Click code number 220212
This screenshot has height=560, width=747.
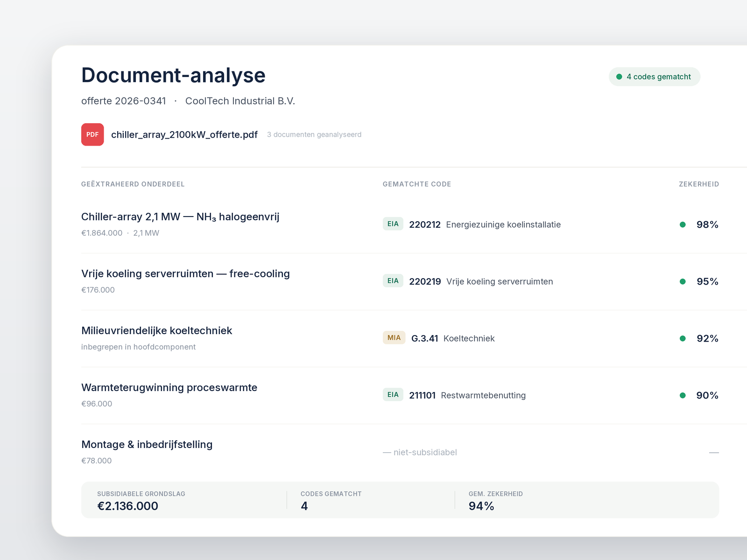425,224
